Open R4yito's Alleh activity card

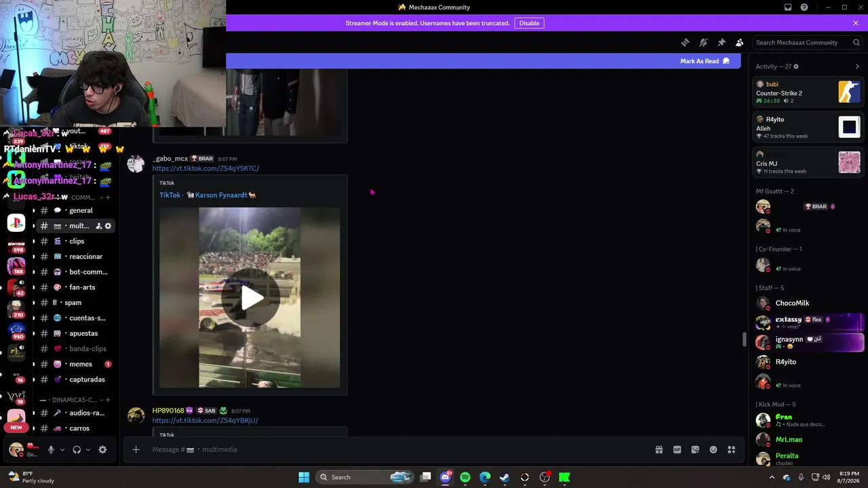[808, 127]
